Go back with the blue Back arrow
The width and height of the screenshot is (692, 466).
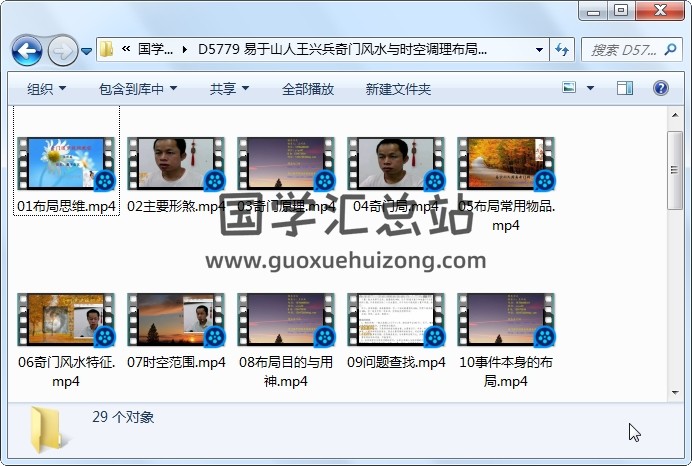point(27,51)
